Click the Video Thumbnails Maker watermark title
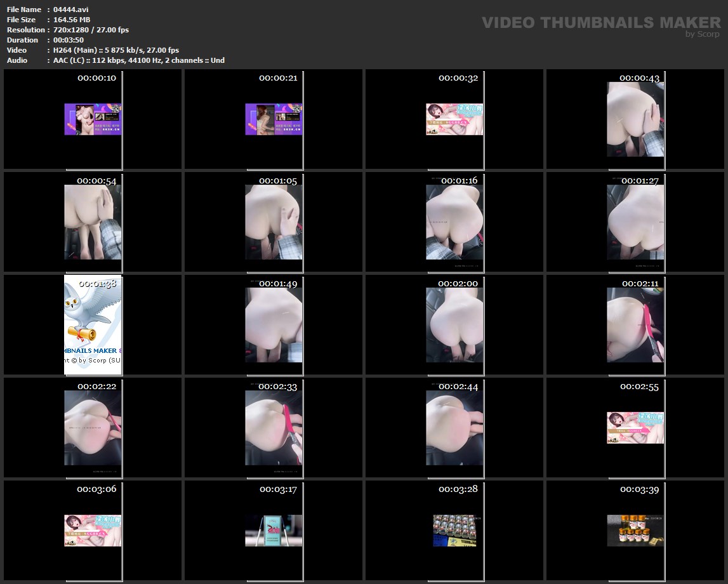Image resolution: width=728 pixels, height=584 pixels. pos(600,23)
